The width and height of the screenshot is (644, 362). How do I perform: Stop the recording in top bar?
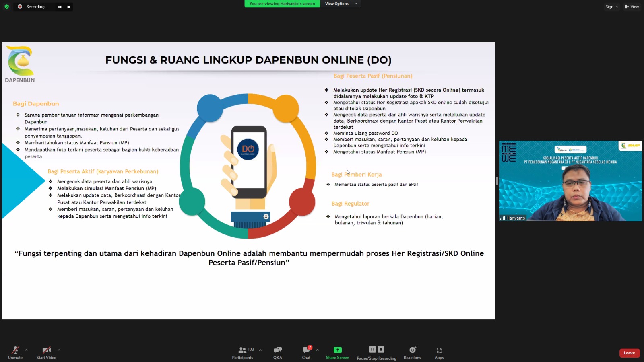click(69, 7)
